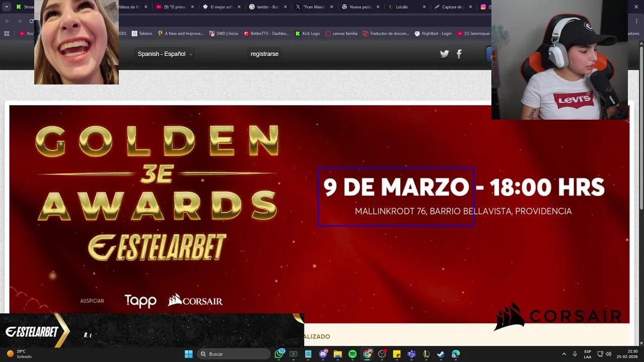This screenshot has height=362, width=644.
Task: Open Spotify from the taskbar
Action: click(352, 354)
